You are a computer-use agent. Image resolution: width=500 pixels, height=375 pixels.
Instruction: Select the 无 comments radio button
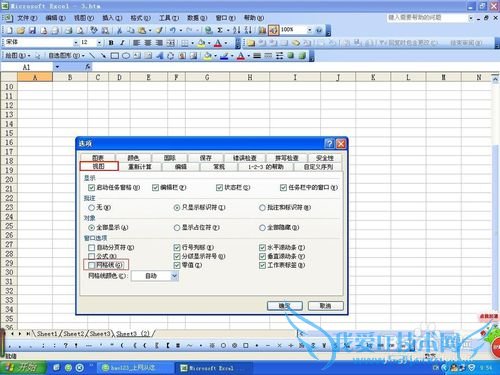tap(91, 208)
